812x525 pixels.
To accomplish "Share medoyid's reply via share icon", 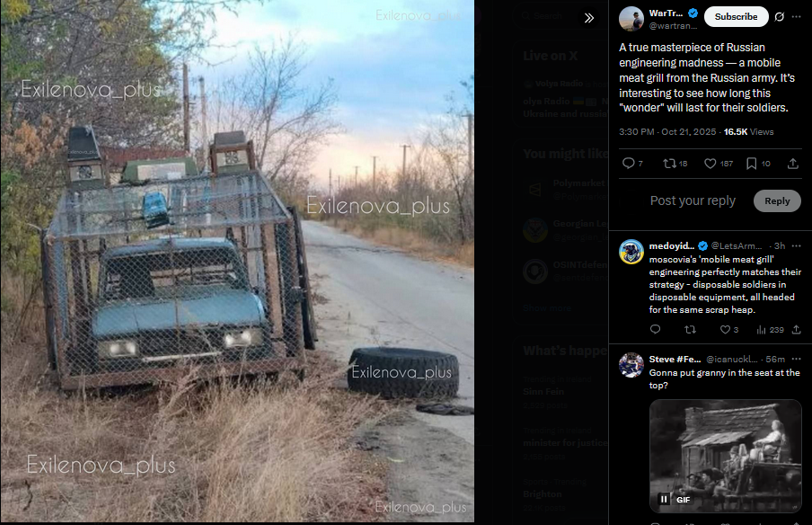I will pyautogui.click(x=797, y=330).
